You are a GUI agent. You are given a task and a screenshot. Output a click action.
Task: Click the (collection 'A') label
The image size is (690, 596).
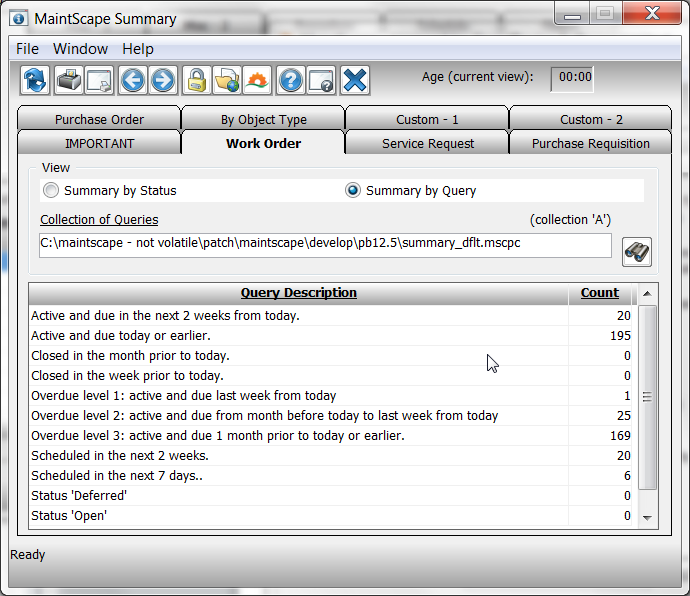coord(570,220)
